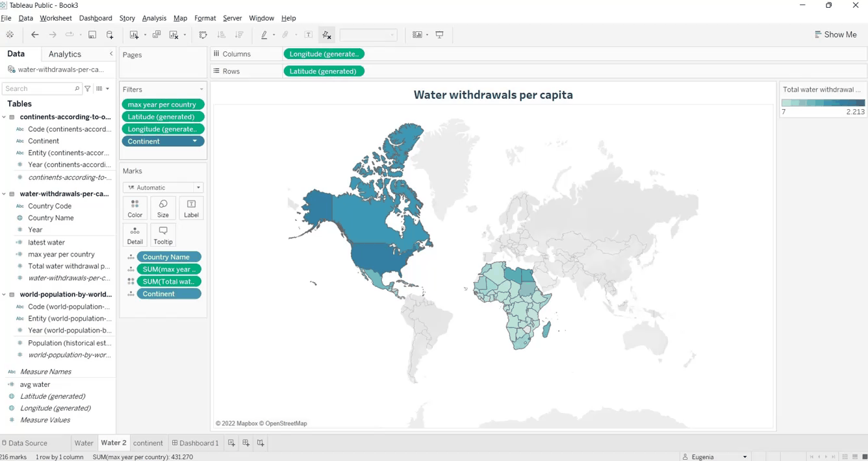Image resolution: width=868 pixels, height=461 pixels.
Task: Open the Filters shelf dropdown arrow
Action: 201,90
